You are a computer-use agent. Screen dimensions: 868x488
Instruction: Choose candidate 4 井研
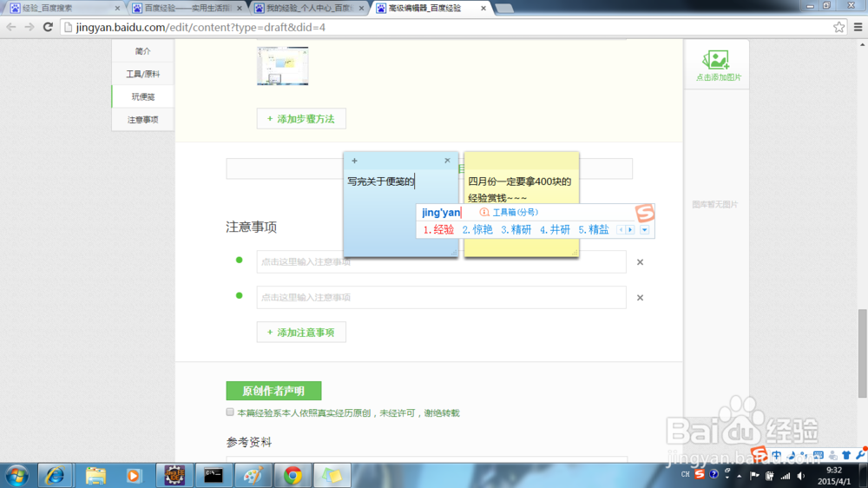(x=555, y=229)
